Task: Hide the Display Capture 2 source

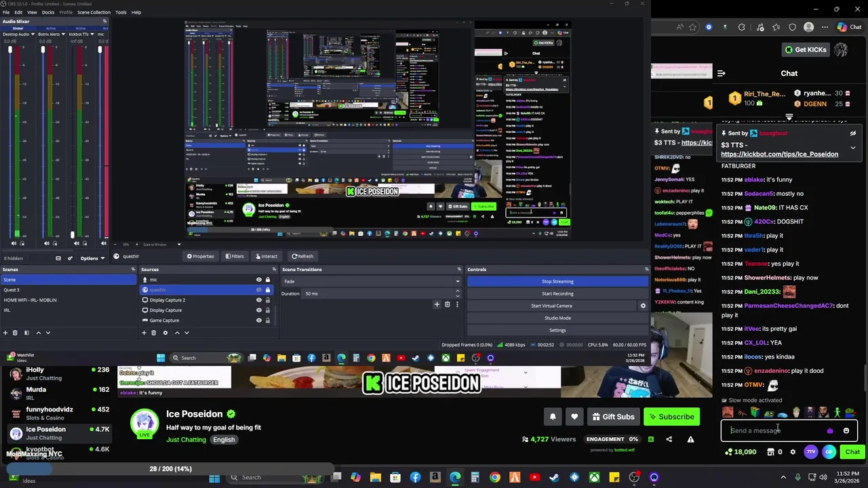Action: 258,300
